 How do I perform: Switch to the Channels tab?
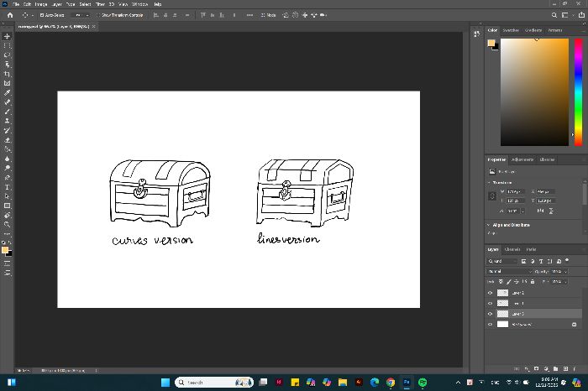click(x=512, y=249)
